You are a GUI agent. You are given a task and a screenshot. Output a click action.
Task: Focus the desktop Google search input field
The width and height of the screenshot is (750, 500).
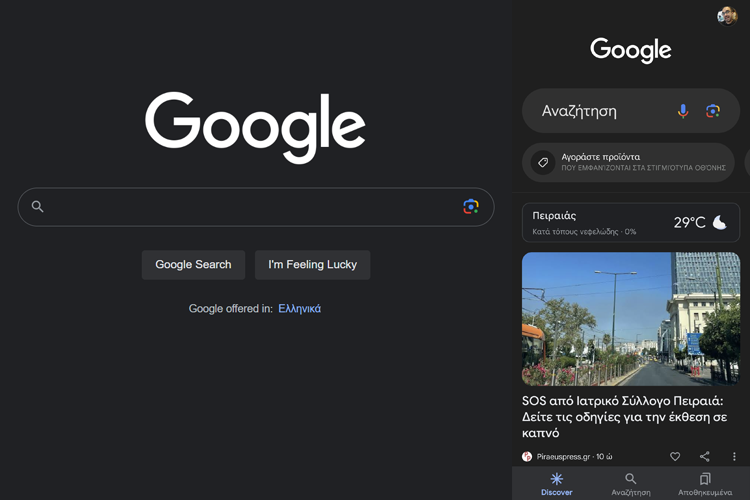click(x=256, y=207)
